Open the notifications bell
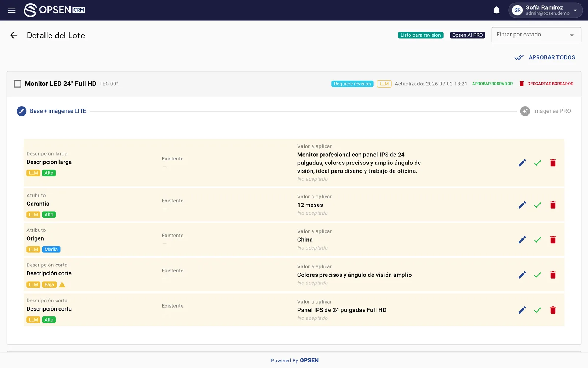Screen dimensions: 588x368 pyautogui.click(x=496, y=10)
